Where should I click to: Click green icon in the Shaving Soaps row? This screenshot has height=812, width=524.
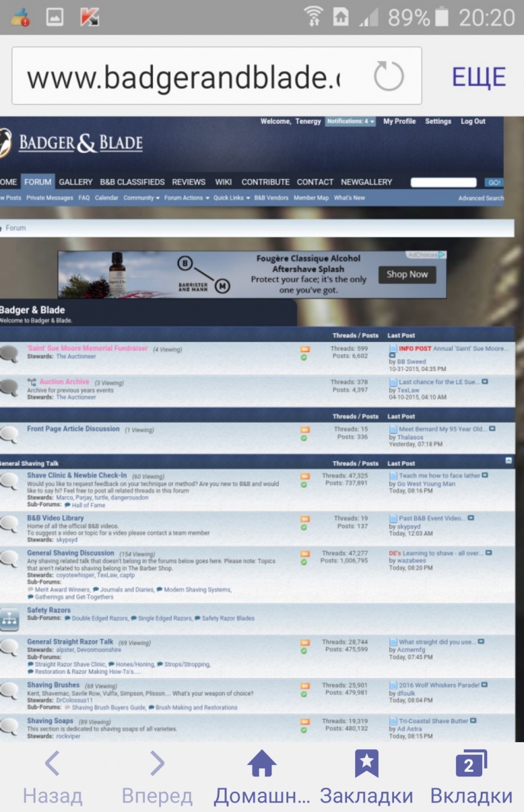point(304,730)
